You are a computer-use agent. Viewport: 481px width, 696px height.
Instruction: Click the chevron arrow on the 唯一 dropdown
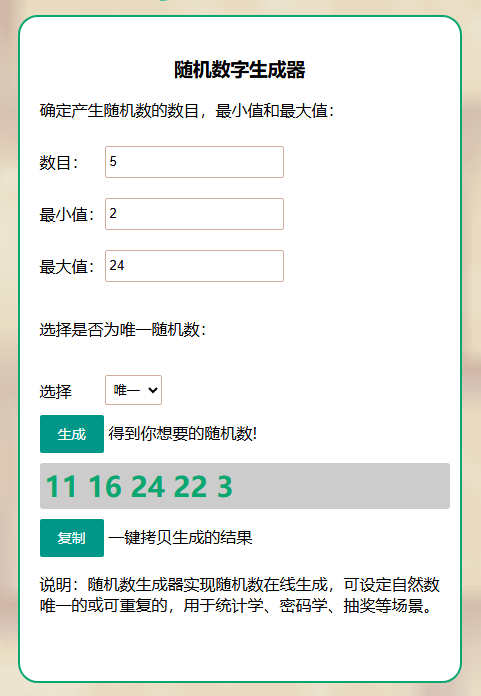click(153, 390)
